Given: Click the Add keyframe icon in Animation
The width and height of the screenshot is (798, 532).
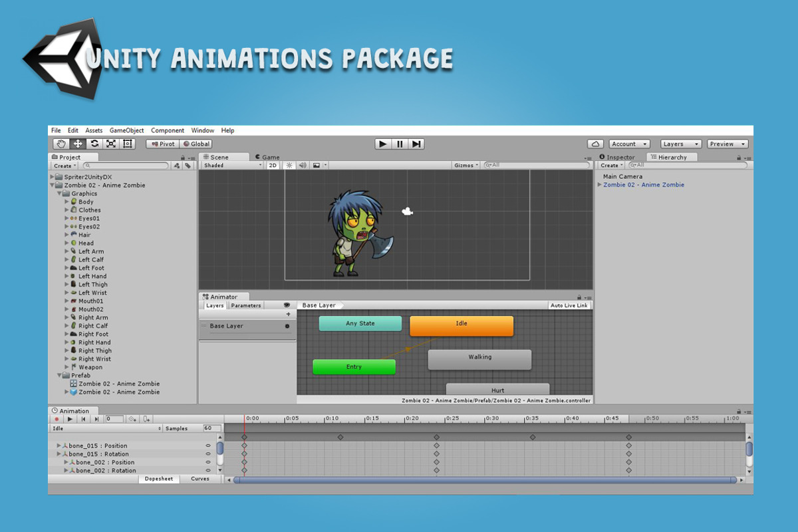Looking at the screenshot, I should click(x=133, y=419).
